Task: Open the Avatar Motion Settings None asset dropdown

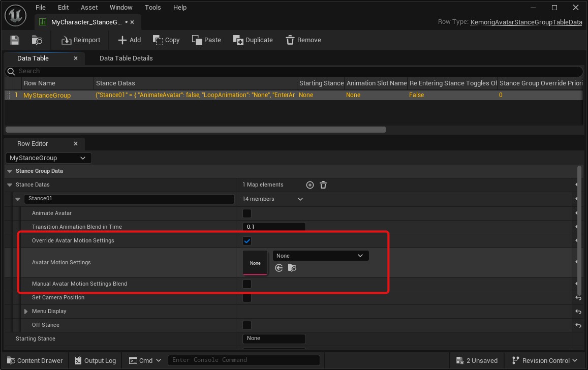Action: (x=320, y=256)
